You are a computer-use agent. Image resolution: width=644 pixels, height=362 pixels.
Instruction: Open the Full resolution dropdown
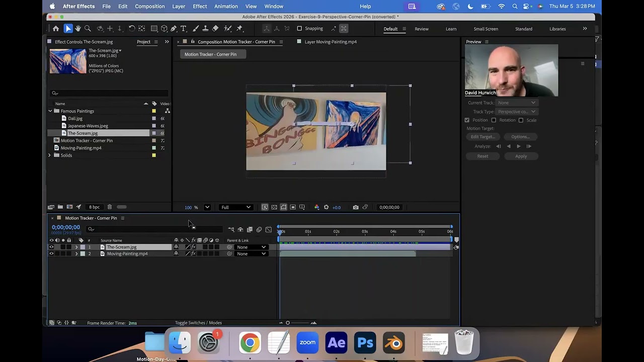pyautogui.click(x=236, y=207)
